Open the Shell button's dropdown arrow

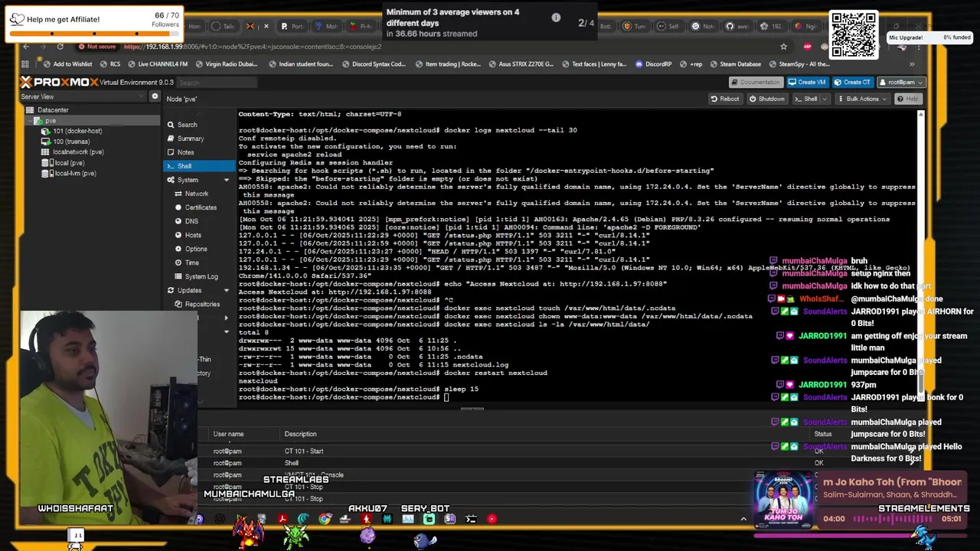point(825,99)
